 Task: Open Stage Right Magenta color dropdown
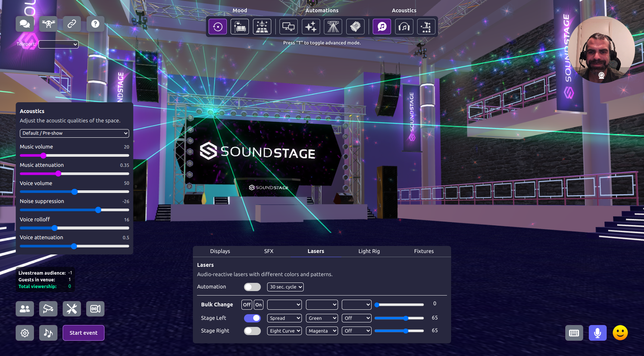[x=322, y=331]
